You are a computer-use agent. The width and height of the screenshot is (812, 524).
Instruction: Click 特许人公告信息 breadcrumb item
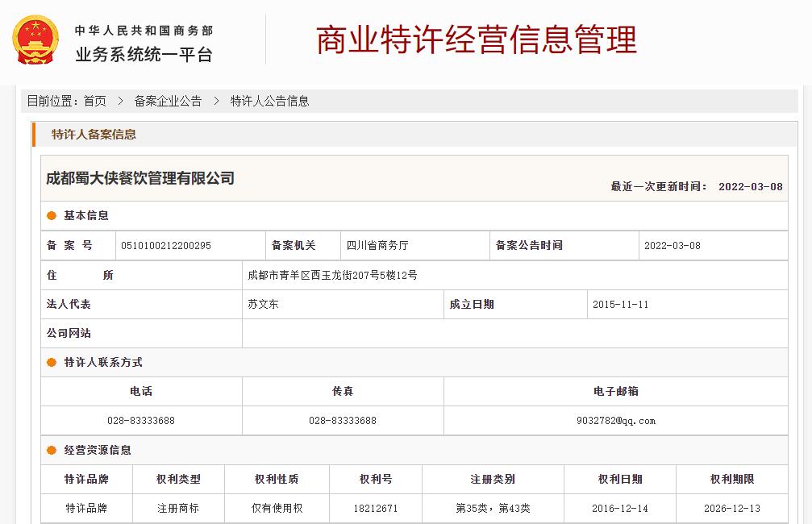[269, 101]
